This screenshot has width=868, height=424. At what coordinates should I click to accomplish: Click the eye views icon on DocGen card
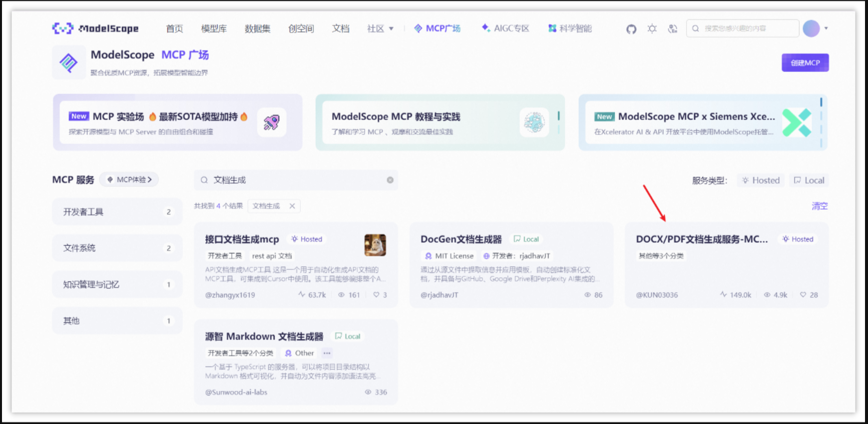588,295
